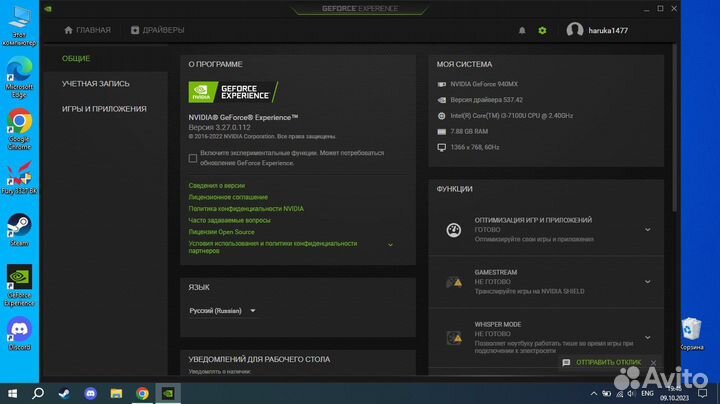Enable the experimental features checkbox
This screenshot has width=720, height=404.
pos(193,158)
